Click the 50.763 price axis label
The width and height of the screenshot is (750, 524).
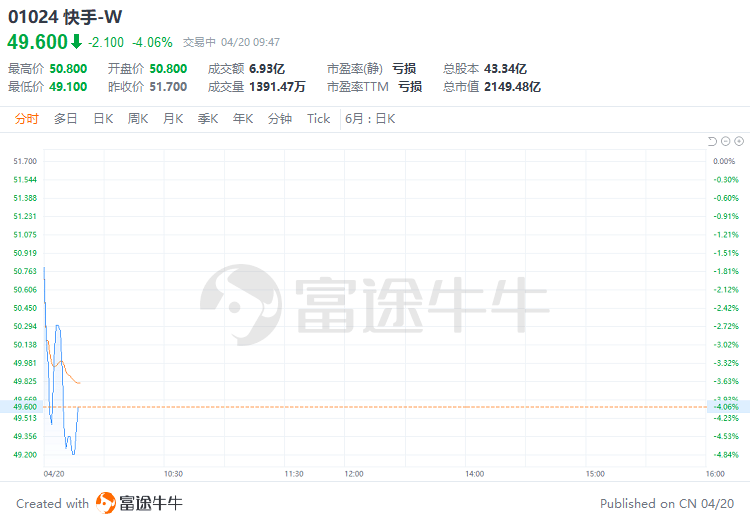[25, 271]
